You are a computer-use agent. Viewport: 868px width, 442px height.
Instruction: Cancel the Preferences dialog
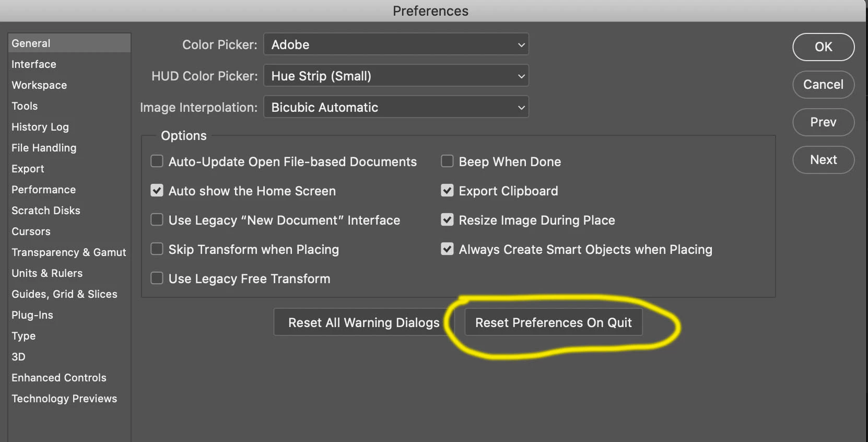tap(823, 85)
